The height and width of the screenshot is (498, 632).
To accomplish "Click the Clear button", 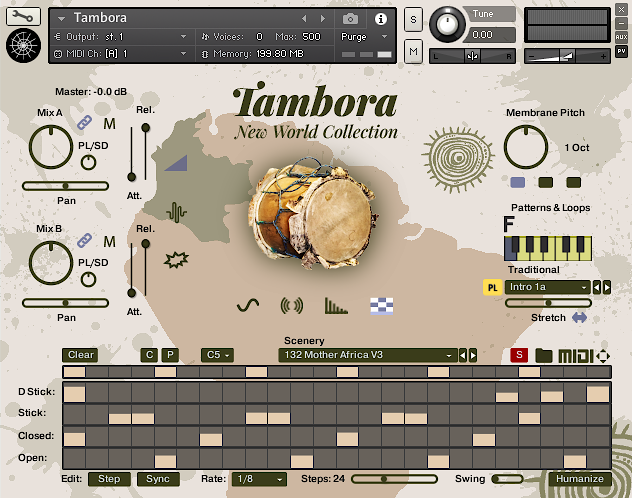I will pos(80,355).
